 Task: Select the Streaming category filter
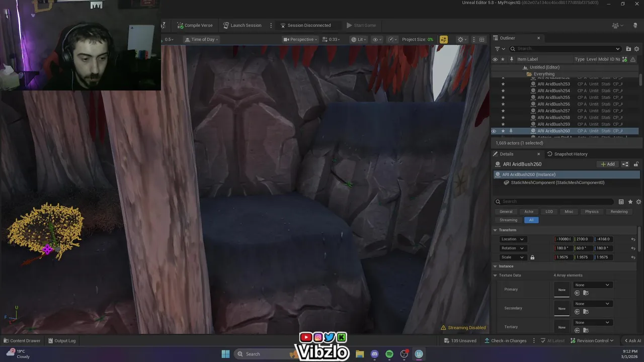508,220
